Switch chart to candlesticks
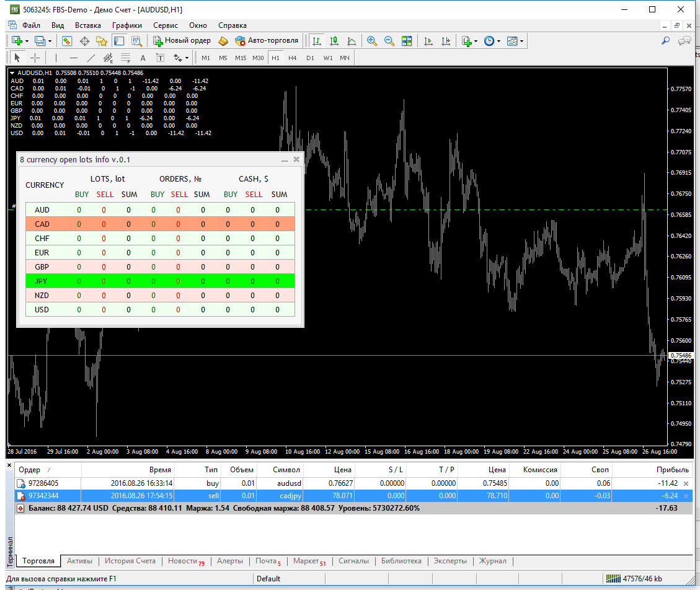Image resolution: width=700 pixels, height=590 pixels. [334, 41]
